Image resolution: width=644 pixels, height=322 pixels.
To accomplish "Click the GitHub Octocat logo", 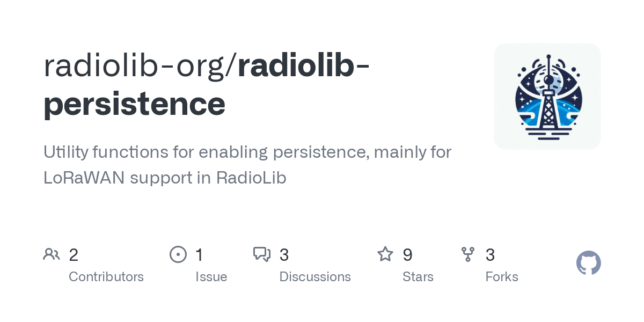I will [x=588, y=264].
